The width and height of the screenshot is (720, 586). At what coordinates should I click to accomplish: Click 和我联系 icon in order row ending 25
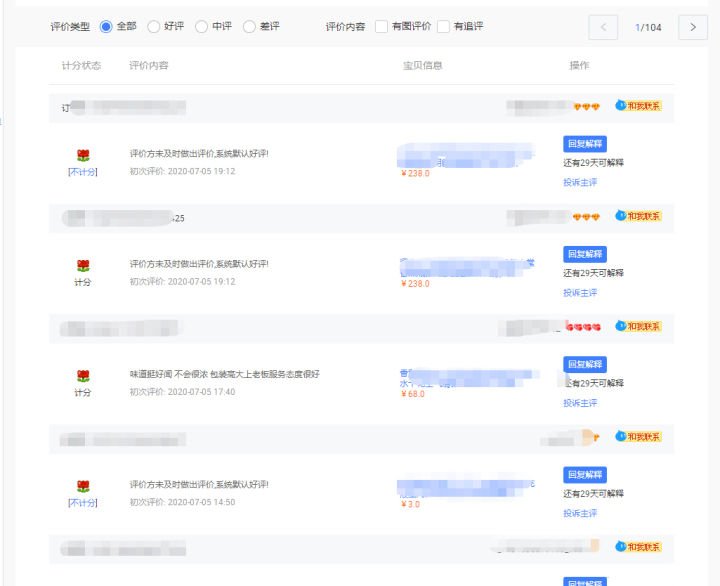tap(638, 216)
